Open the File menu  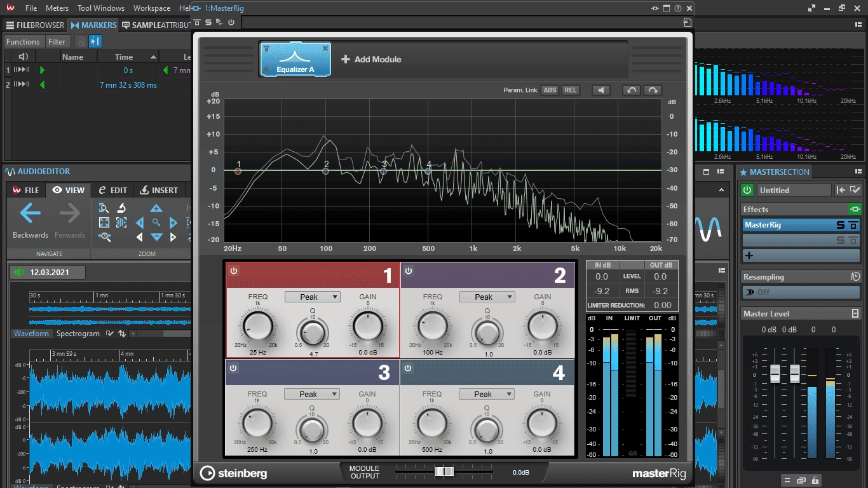tap(31, 8)
